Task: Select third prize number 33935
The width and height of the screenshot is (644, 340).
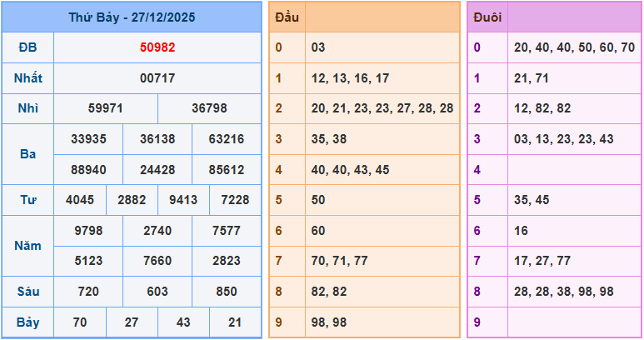Action: 88,139
